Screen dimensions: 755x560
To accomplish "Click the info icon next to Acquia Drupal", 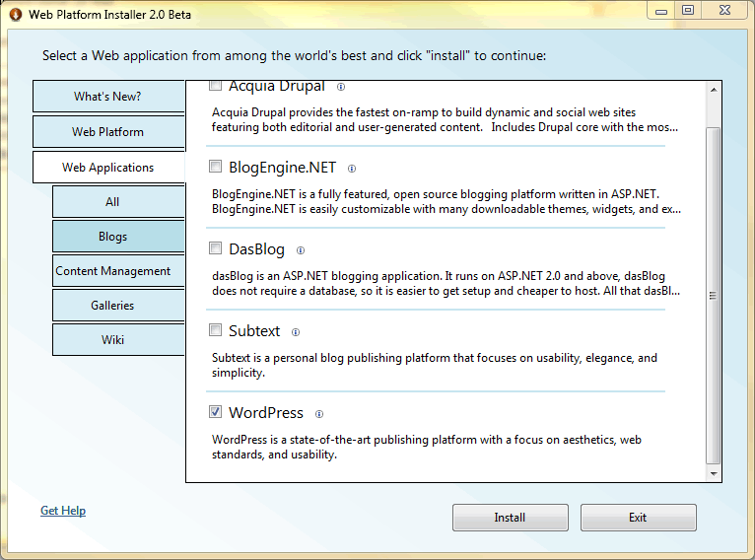I will pos(341,87).
